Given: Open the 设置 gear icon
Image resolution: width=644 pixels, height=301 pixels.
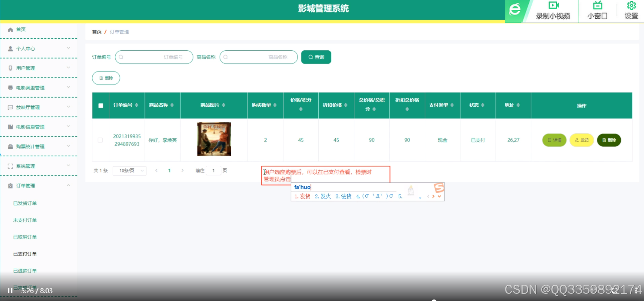Looking at the screenshot, I should pyautogui.click(x=632, y=5).
